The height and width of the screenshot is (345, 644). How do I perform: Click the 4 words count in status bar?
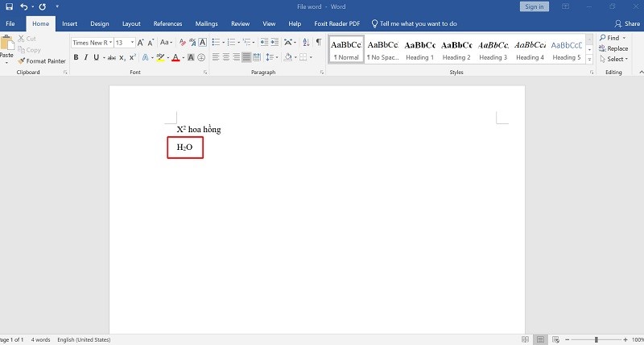[41, 339]
